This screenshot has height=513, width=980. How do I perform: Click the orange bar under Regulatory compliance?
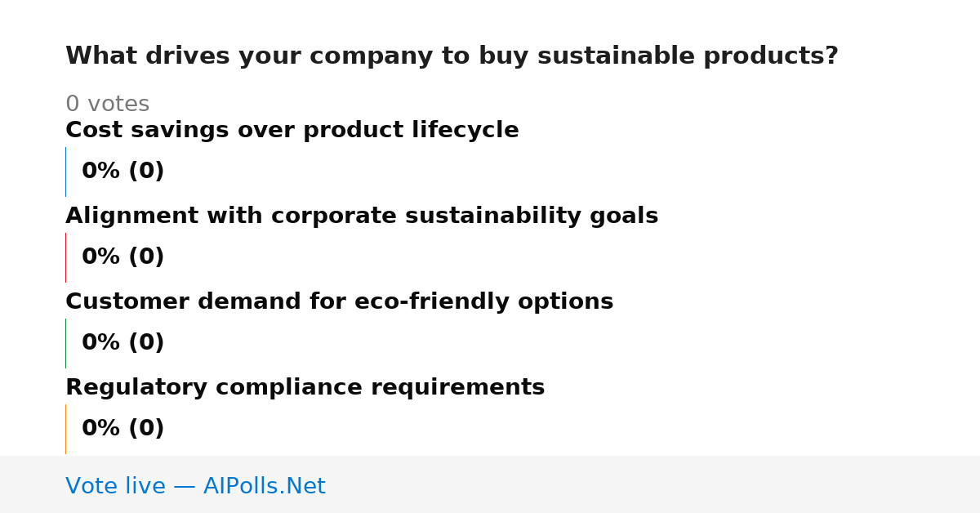pos(65,429)
